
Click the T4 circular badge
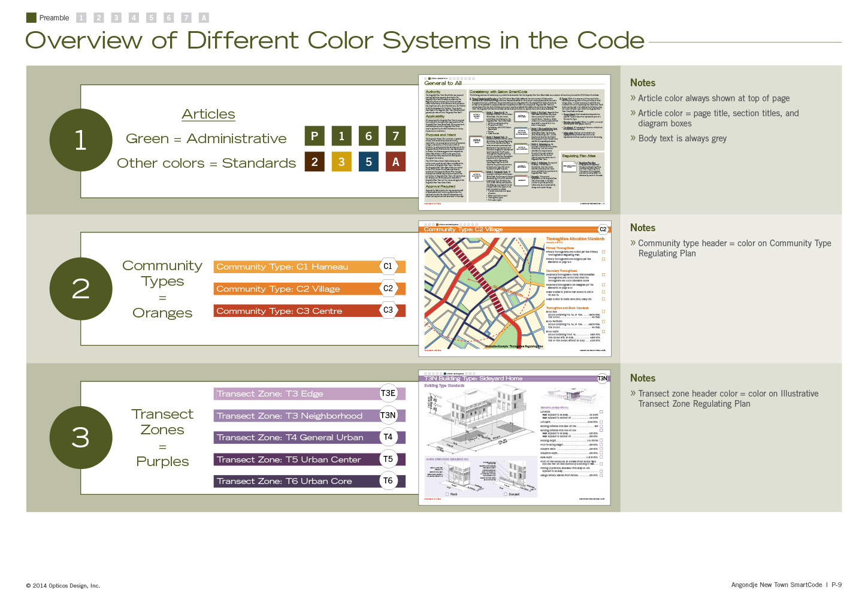388,437
